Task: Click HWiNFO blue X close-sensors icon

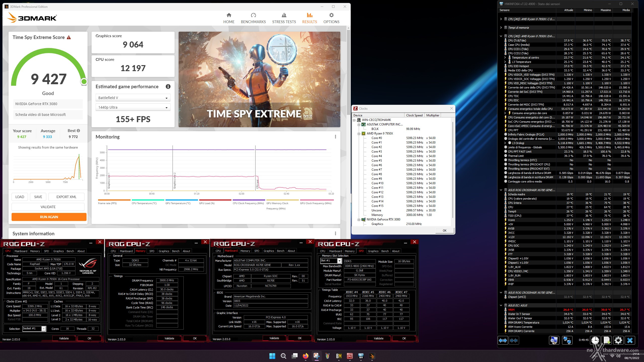Action: click(x=630, y=340)
